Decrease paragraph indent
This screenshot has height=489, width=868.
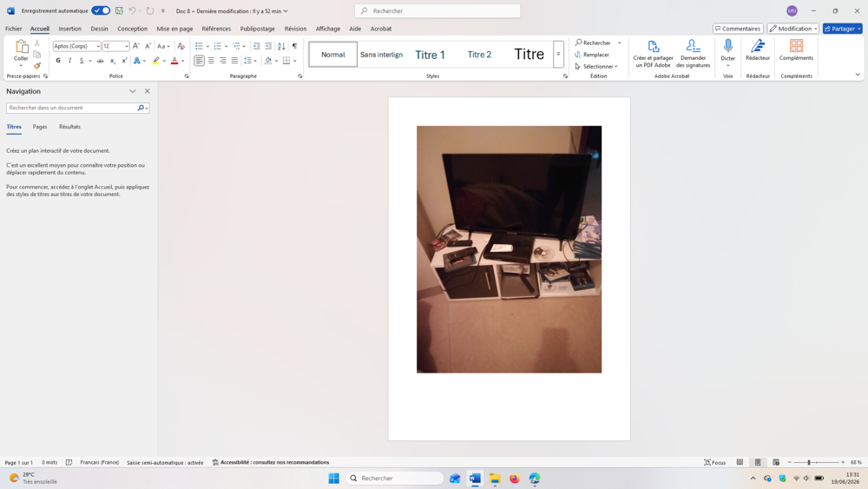256,46
